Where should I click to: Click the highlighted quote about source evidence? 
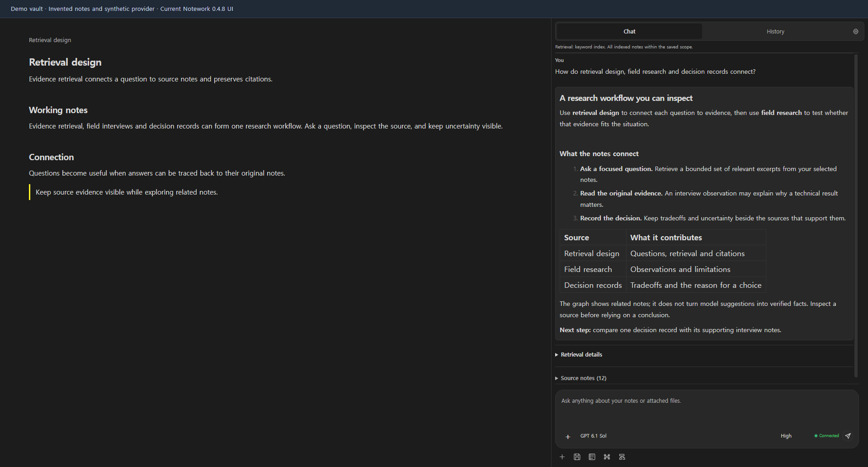click(x=127, y=192)
